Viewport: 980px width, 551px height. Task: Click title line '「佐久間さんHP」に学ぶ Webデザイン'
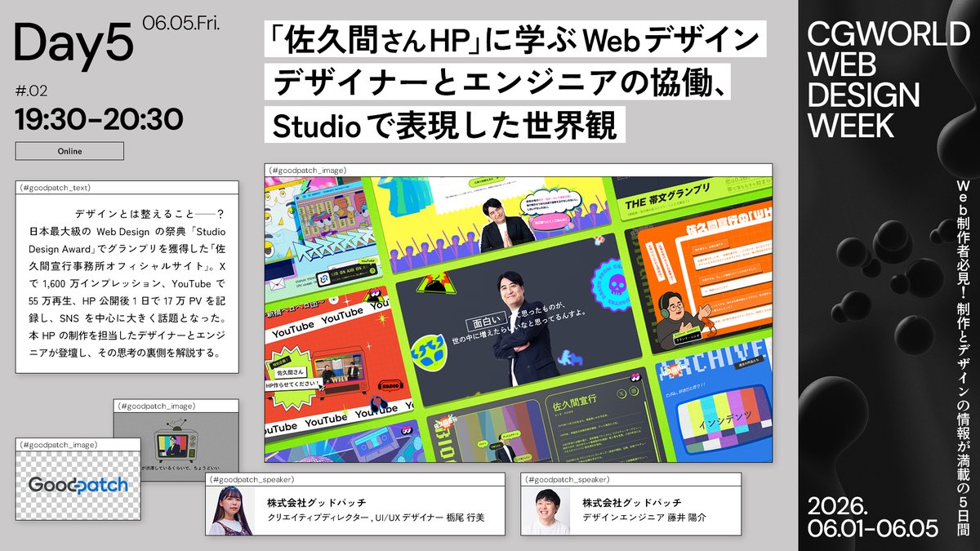pos(514,39)
